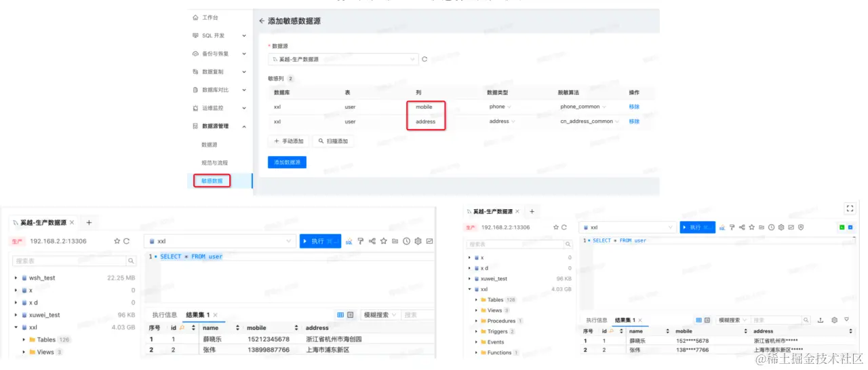Open 数据源 sidebar submenu item
868x370 pixels.
210,145
